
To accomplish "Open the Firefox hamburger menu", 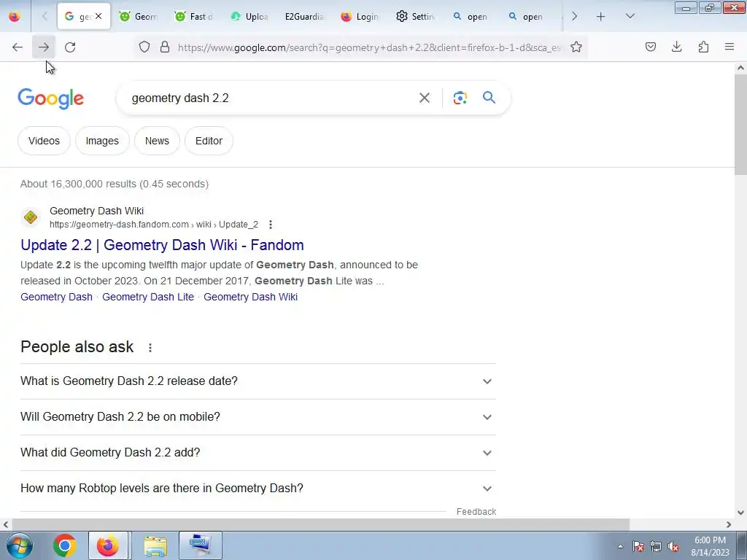I will coord(729,47).
